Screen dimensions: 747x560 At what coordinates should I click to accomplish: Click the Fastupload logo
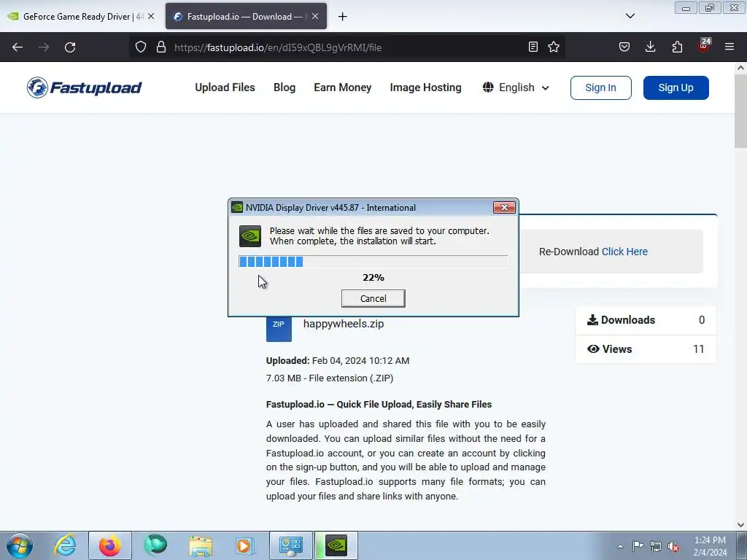(85, 87)
